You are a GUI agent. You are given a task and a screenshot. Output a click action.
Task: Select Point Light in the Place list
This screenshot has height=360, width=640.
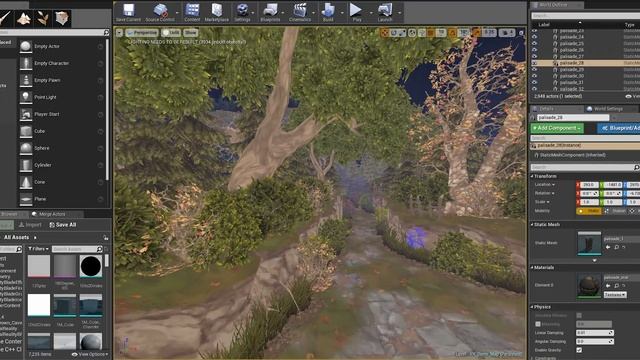61,97
